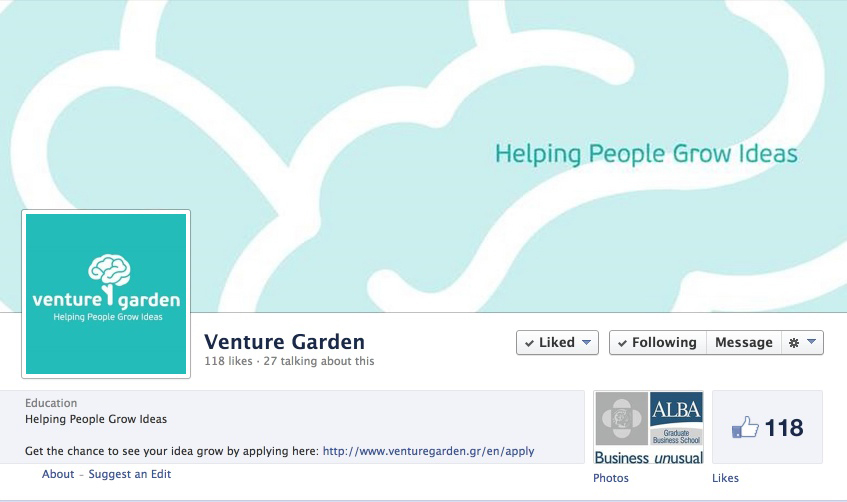Click the Venture Garden page title
The image size is (847, 502).
[x=284, y=342]
